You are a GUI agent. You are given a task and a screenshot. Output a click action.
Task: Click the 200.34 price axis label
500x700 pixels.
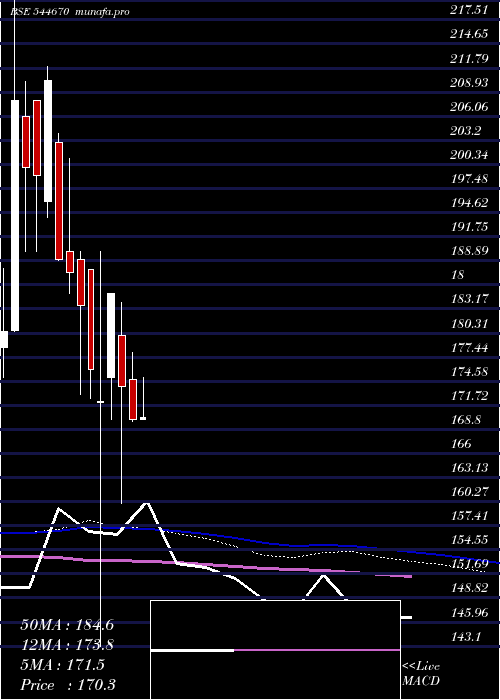pos(469,155)
